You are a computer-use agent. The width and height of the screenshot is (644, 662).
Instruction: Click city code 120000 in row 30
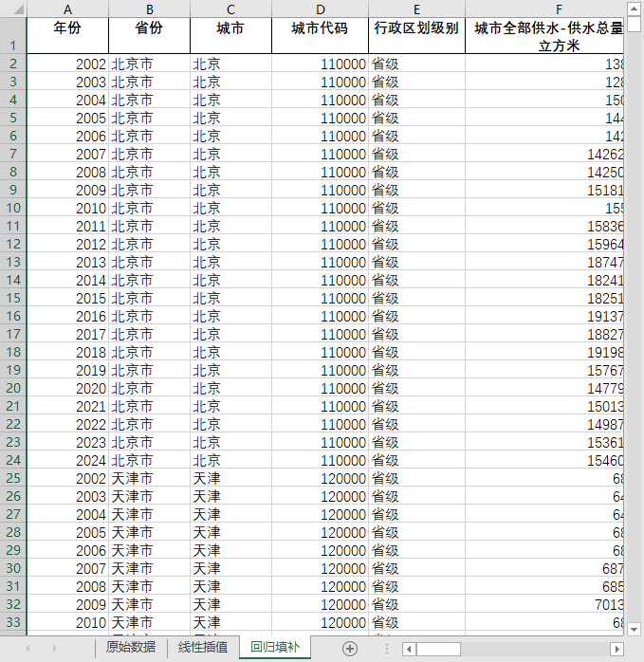point(320,568)
